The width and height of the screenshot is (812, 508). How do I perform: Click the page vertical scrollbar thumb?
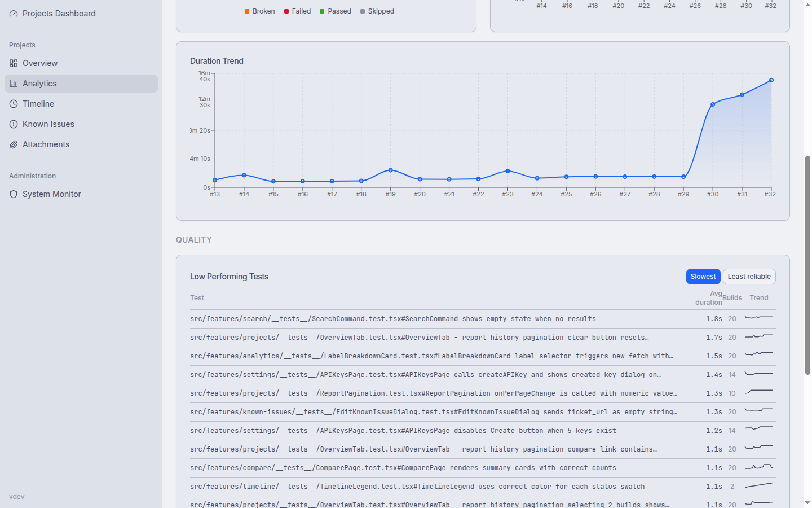click(807, 265)
